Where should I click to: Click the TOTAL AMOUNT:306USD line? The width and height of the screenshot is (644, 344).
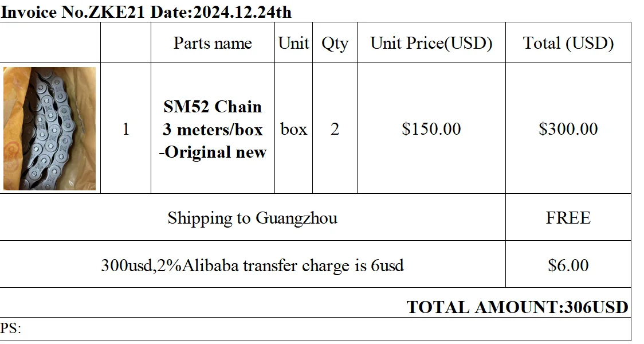coord(517,307)
